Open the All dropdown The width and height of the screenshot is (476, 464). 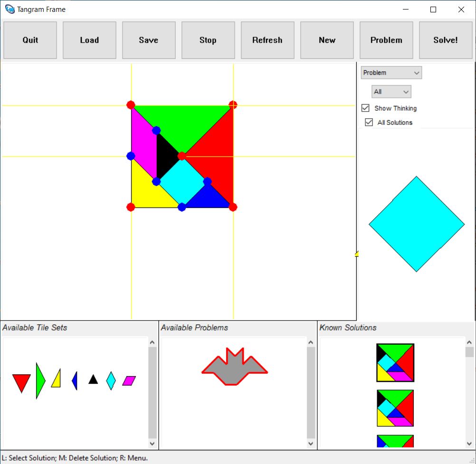click(391, 92)
